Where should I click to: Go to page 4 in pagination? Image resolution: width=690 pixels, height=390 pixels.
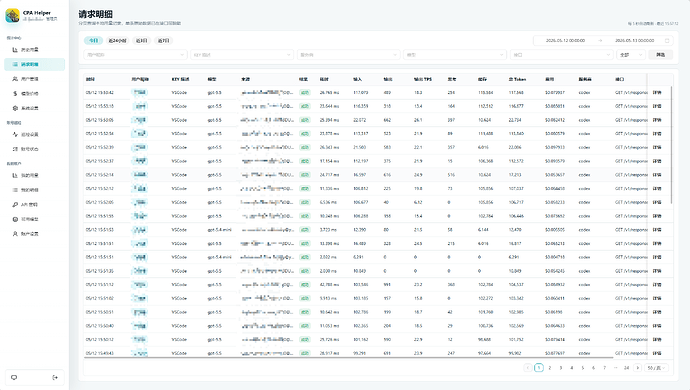(x=572, y=368)
